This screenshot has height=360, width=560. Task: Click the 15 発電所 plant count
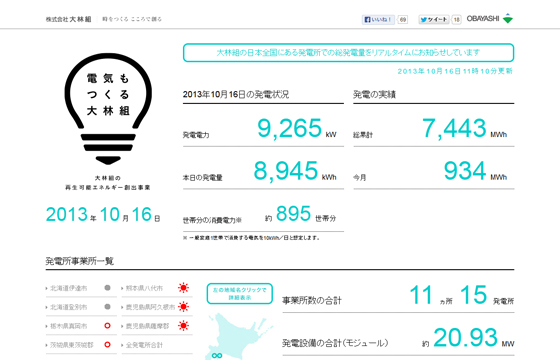click(x=487, y=295)
